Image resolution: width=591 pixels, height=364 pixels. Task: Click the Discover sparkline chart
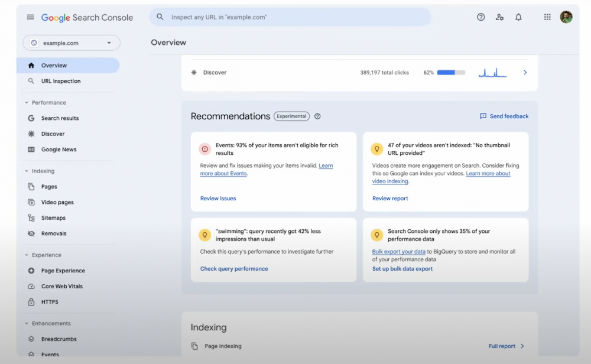(x=493, y=72)
